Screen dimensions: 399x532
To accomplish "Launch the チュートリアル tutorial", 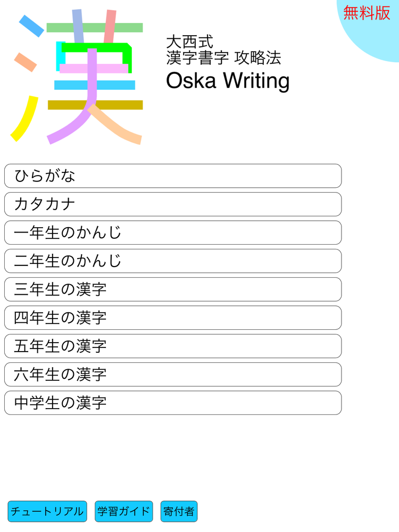I will pyautogui.click(x=47, y=511).
